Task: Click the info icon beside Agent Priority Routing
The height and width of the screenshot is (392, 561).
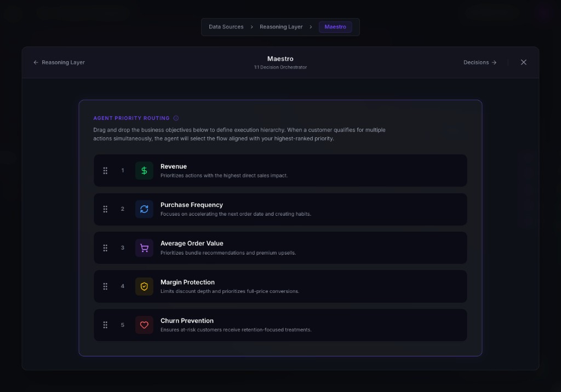Action: click(176, 118)
